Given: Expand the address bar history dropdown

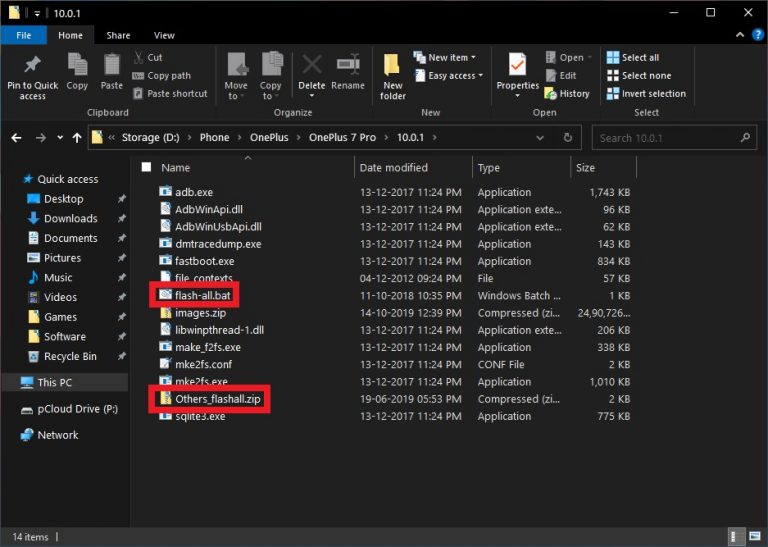Looking at the screenshot, I should pyautogui.click(x=540, y=138).
